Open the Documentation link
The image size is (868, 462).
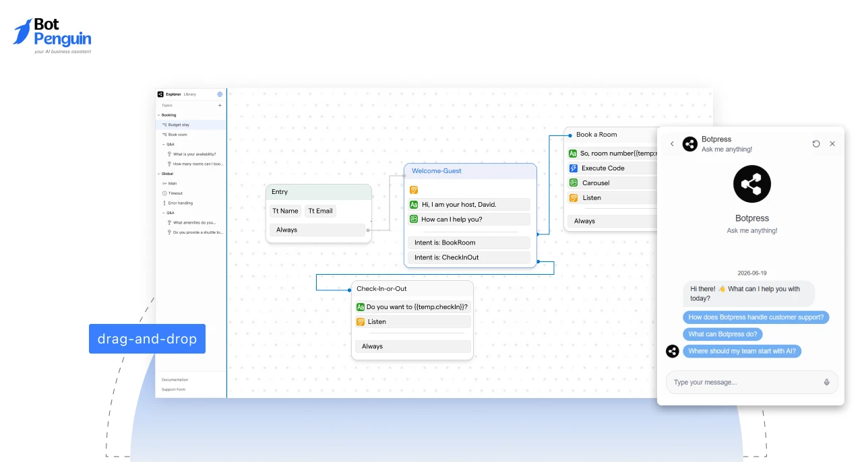point(175,380)
